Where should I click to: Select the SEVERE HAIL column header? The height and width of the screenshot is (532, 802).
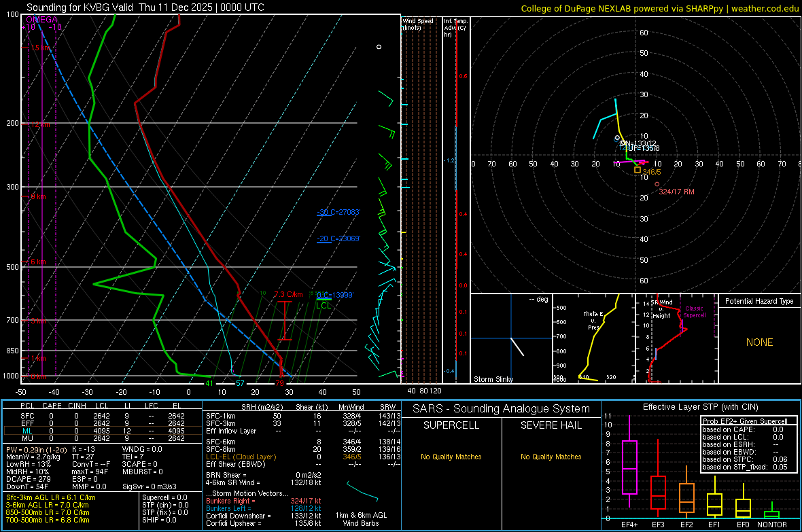(x=551, y=425)
